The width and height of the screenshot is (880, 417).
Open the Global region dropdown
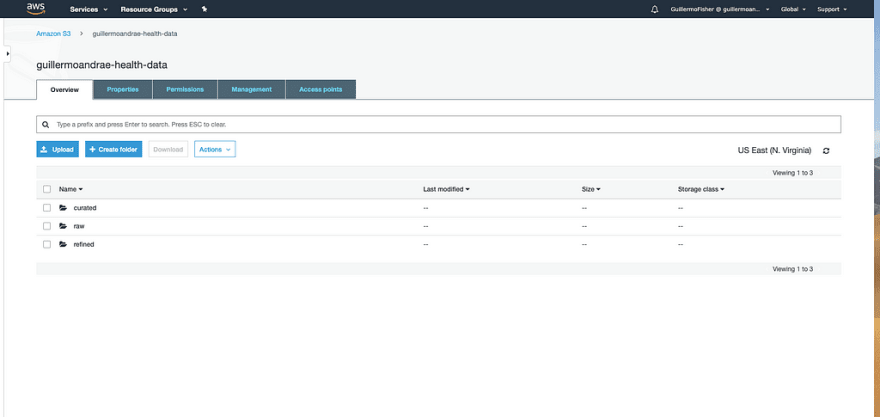coord(793,9)
